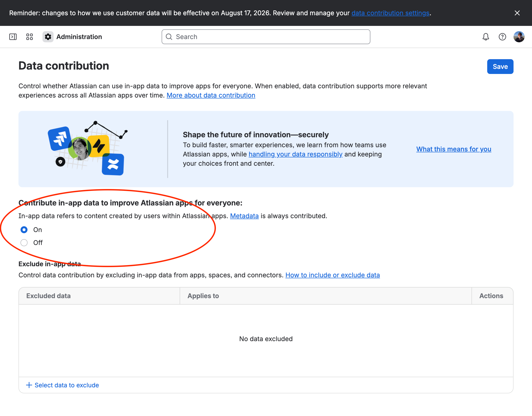This screenshot has height=416, width=532.
Task: Open the data contribution settings link
Action: click(390, 13)
